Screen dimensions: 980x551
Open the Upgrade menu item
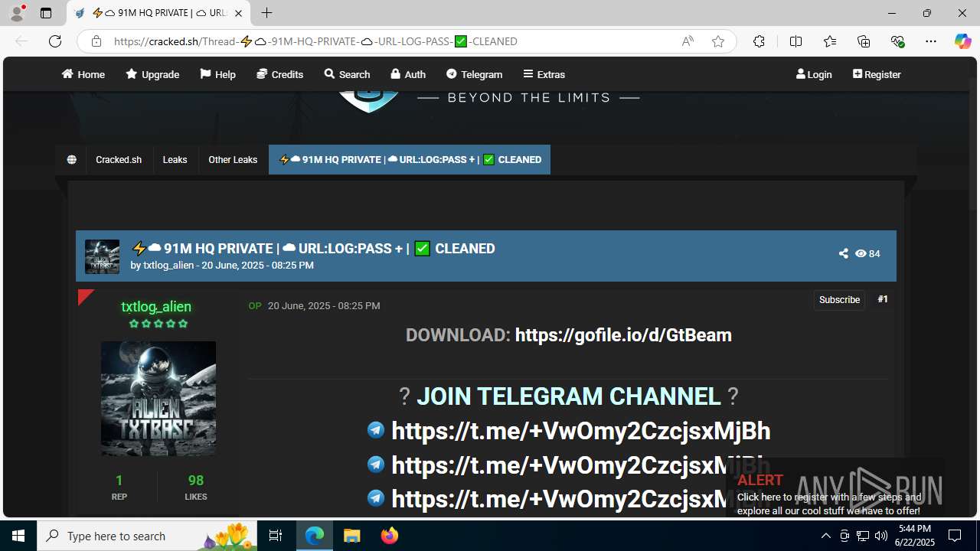coord(152,74)
